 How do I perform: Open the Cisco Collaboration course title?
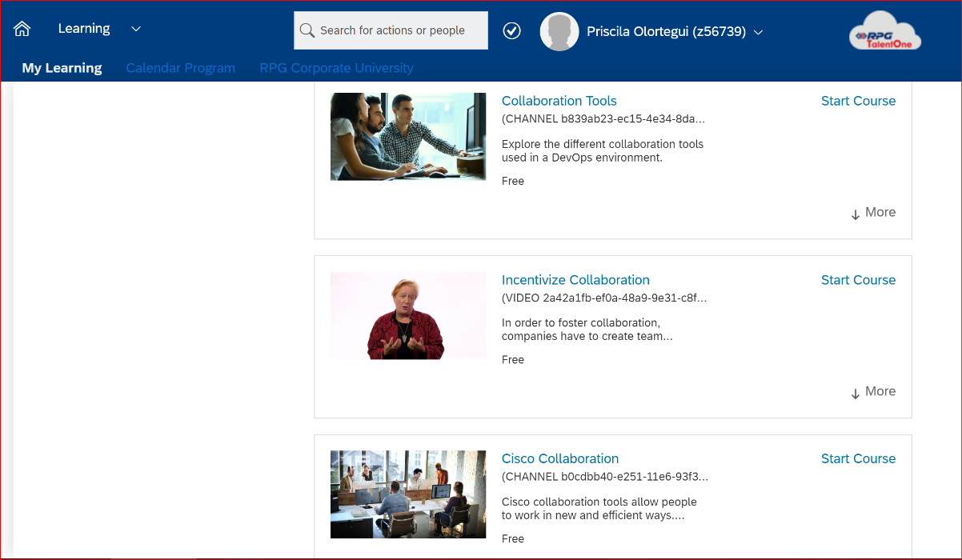point(560,458)
